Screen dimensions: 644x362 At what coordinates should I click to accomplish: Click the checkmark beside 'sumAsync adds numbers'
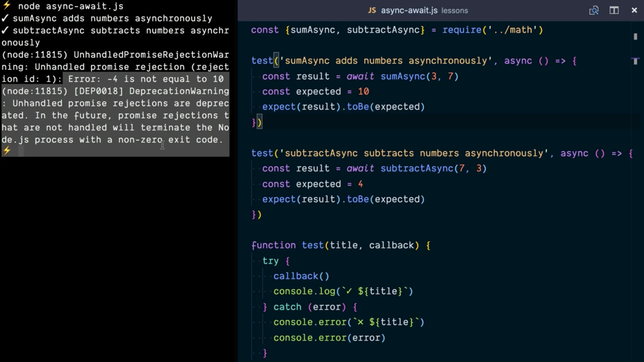coord(5,18)
